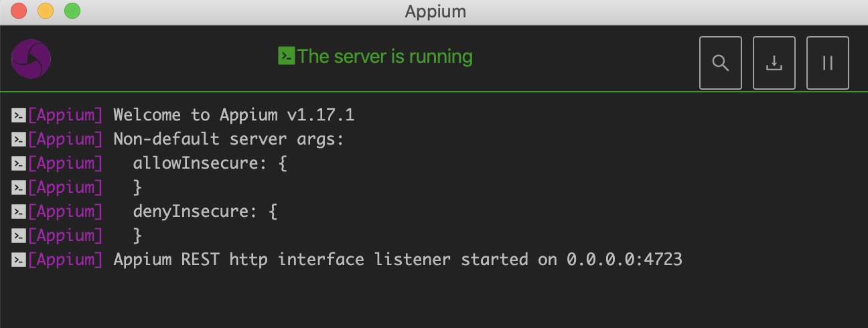The image size is (868, 328).
Task: Click the green terminal icon beside server status
Action: coord(287,56)
